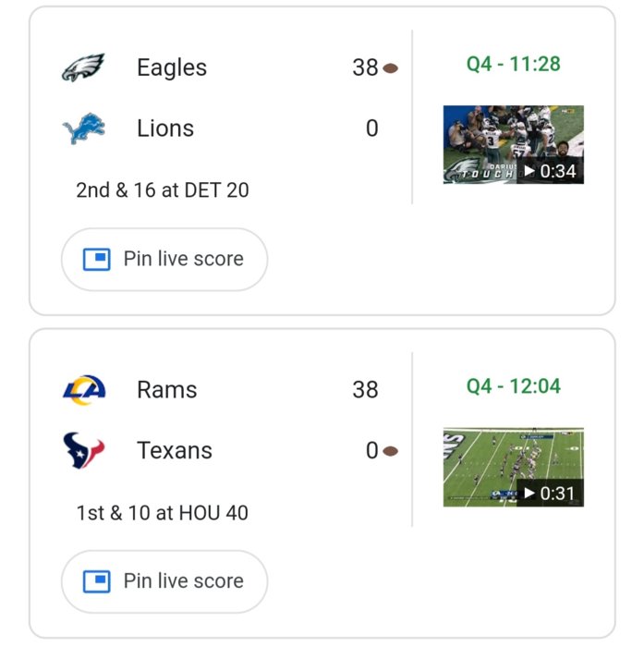Click the 1st & 10 at HOU 40 status
Screen dimensions: 644x647
pyautogui.click(x=163, y=513)
